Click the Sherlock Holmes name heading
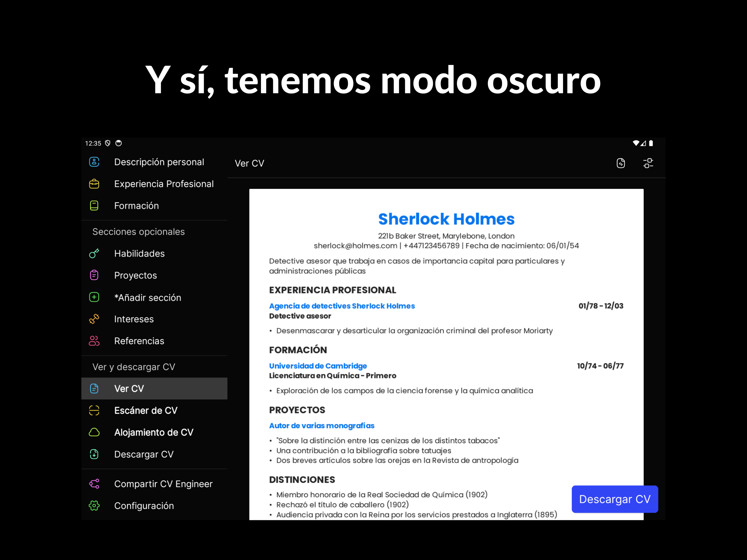The width and height of the screenshot is (747, 560). (446, 219)
